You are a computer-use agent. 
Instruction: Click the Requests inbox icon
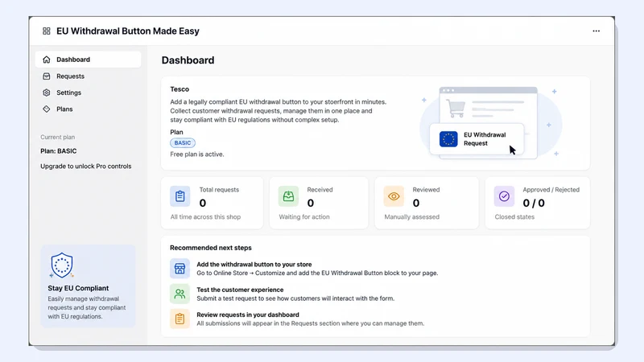pos(47,76)
